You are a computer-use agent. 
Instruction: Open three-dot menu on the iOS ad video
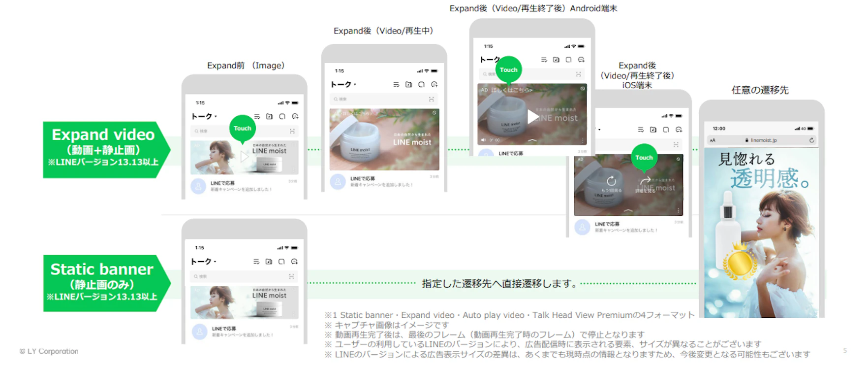click(678, 210)
